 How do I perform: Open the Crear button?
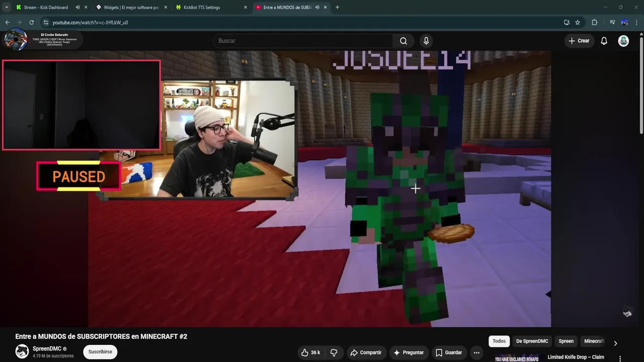click(x=579, y=41)
